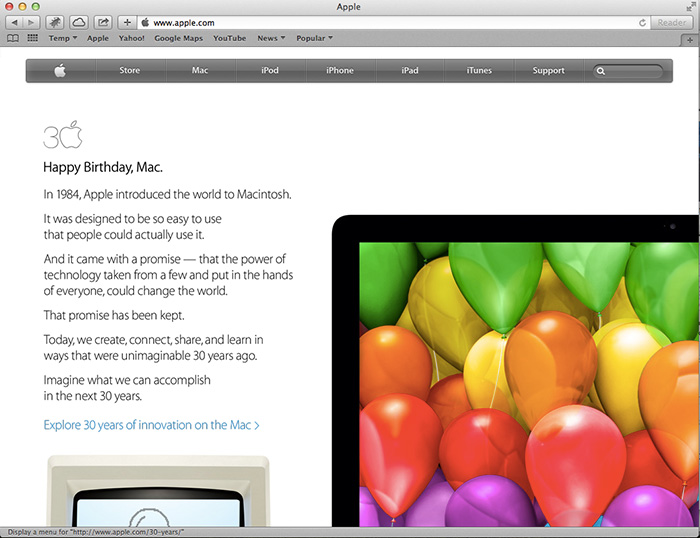This screenshot has width=700, height=538.
Task: Open the Share button in the toolbar
Action: pyautogui.click(x=103, y=22)
